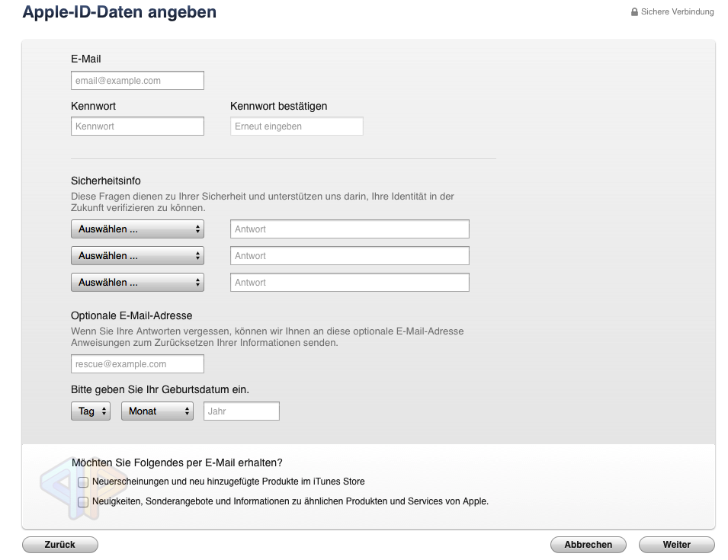
Task: Open the Tag dropdown for birth day
Action: click(90, 411)
